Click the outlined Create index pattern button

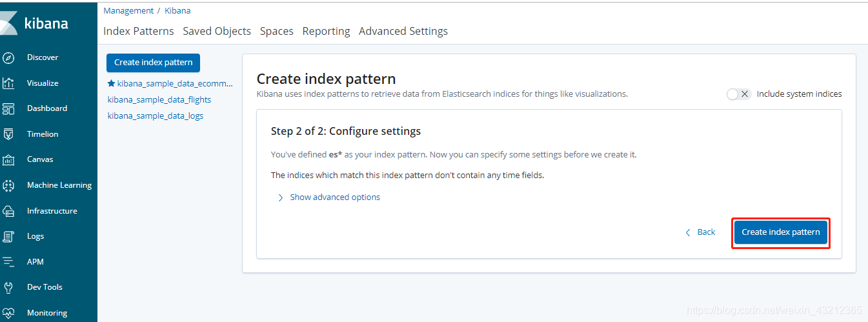pyautogui.click(x=780, y=232)
